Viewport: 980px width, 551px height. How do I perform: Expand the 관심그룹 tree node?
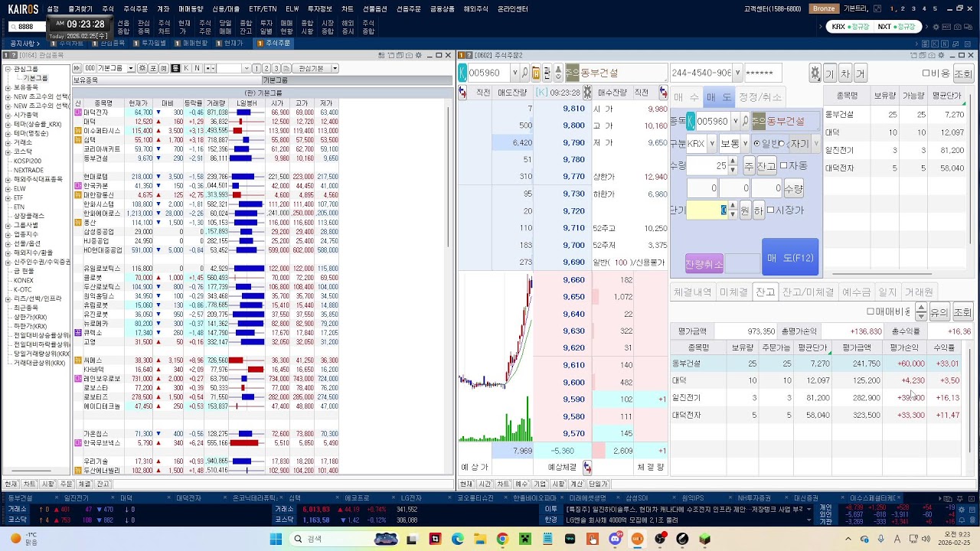pos(8,69)
